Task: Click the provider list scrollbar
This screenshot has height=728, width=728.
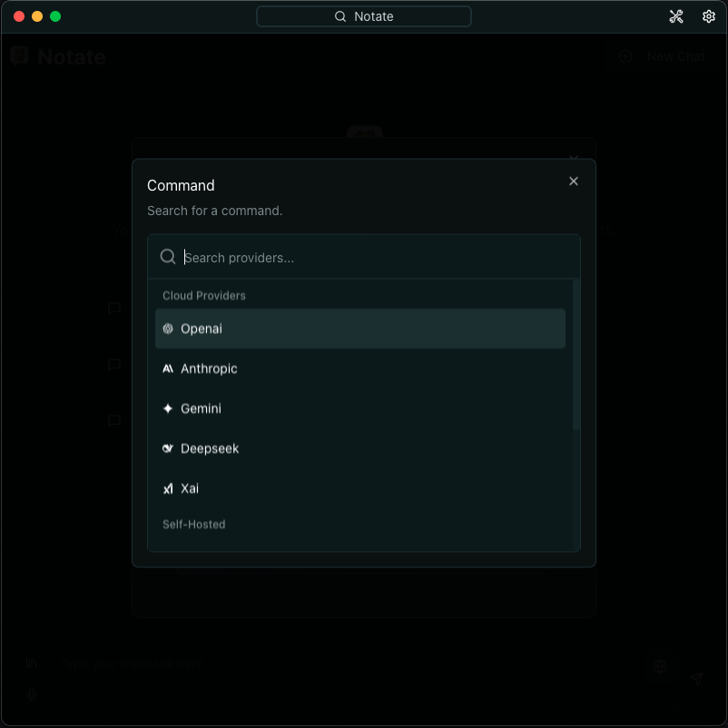Action: pyautogui.click(x=576, y=355)
